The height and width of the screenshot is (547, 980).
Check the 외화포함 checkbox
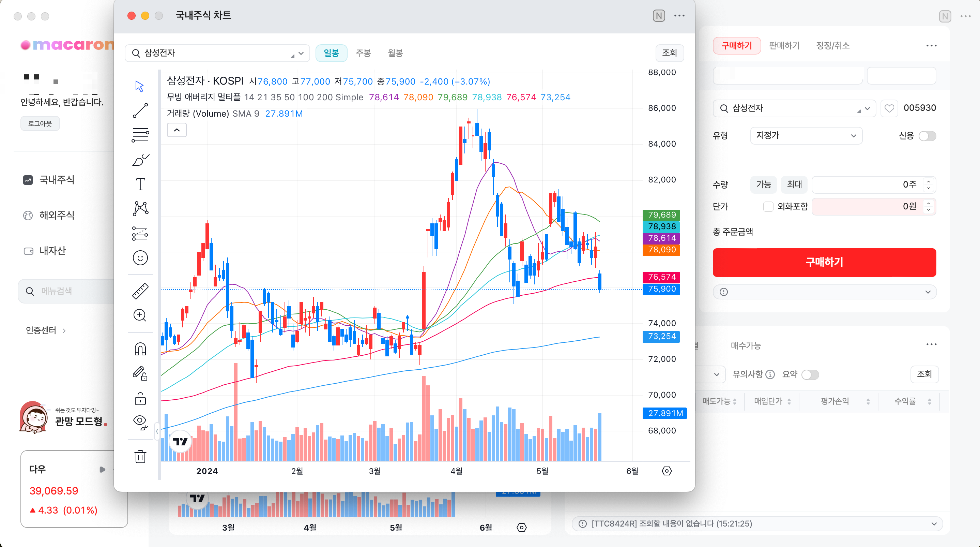768,207
